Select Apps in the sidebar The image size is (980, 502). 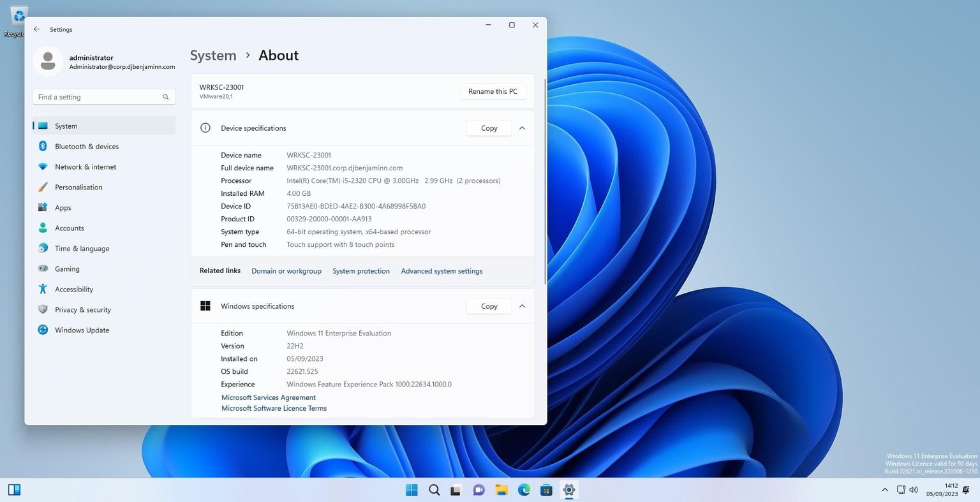pyautogui.click(x=104, y=207)
